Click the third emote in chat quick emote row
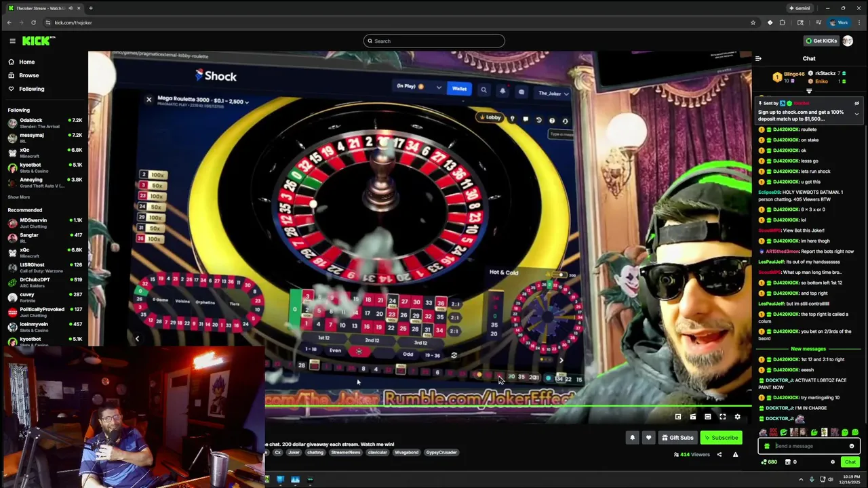Screen dimensions: 868x488 tap(783, 432)
